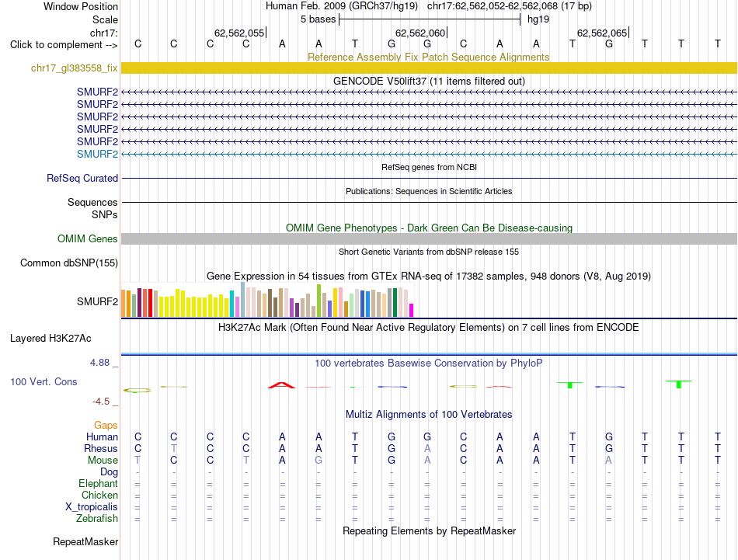Image resolution: width=738 pixels, height=560 pixels.
Task: Click the Layered H3K27Ac side label
Action: coord(50,339)
